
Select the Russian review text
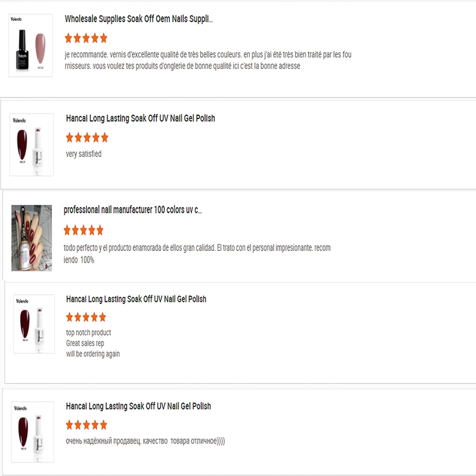[145, 441]
